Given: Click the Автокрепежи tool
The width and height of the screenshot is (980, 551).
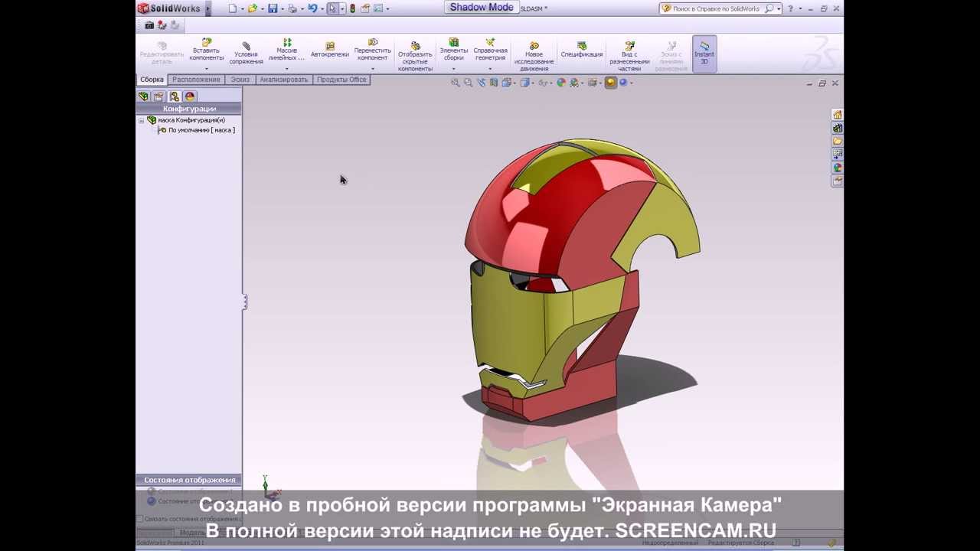Looking at the screenshot, I should coord(330,51).
